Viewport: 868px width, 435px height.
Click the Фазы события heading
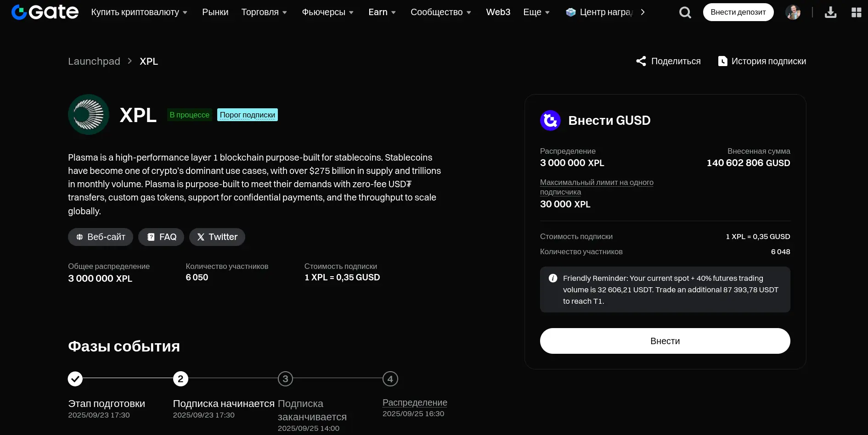coord(124,346)
